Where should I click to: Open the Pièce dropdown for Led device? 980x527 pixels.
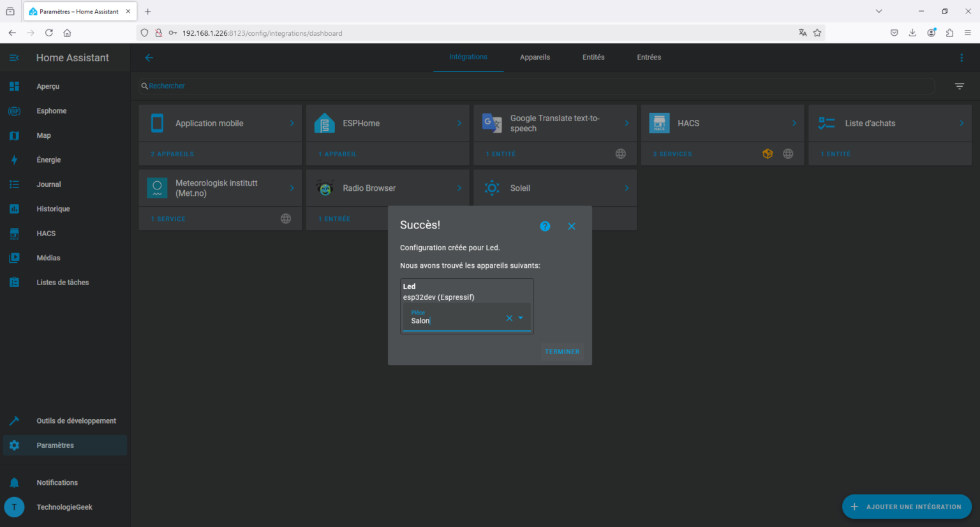(x=521, y=317)
